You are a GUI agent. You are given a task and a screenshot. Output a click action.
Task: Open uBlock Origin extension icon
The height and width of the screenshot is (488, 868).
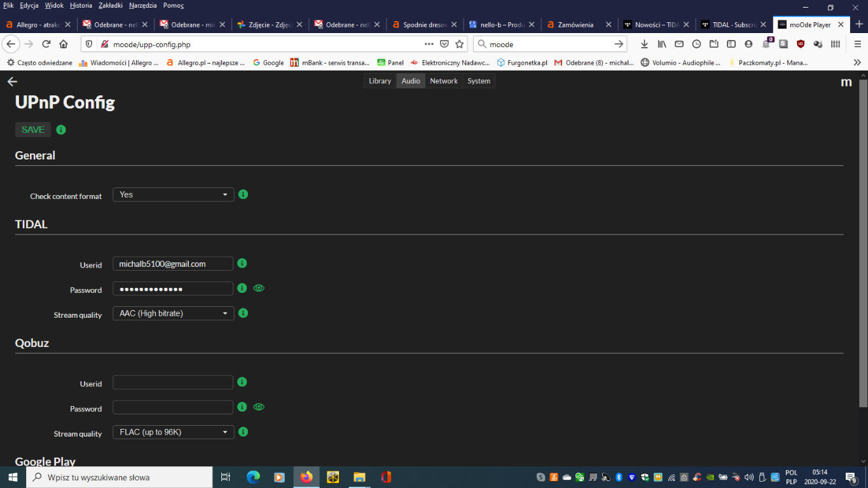801,44
